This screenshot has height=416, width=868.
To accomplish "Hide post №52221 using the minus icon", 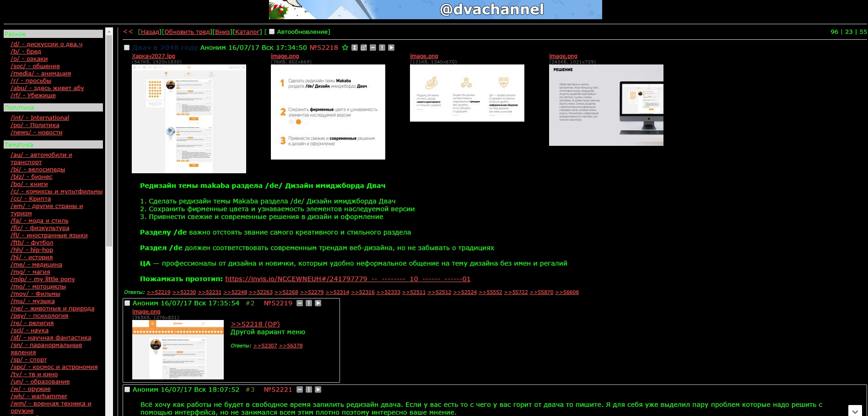I will click(x=300, y=389).
